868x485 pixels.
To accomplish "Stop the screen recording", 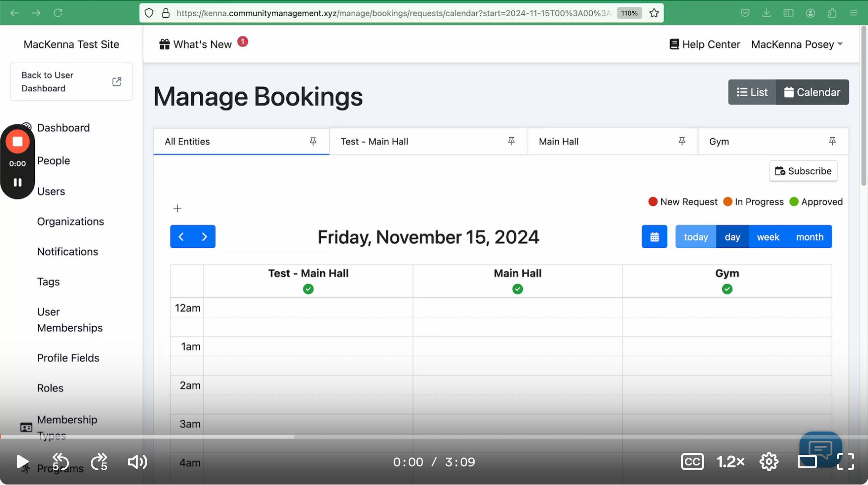I will point(18,142).
